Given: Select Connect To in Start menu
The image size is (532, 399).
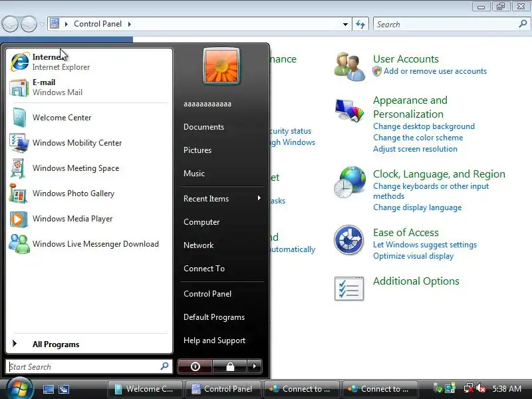Looking at the screenshot, I should pyautogui.click(x=204, y=269).
